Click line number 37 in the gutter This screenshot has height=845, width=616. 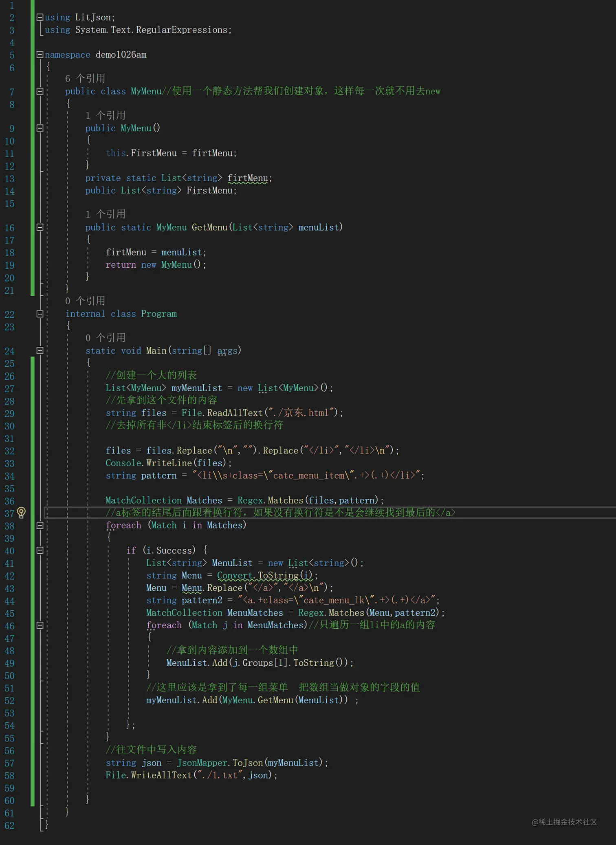coord(9,513)
